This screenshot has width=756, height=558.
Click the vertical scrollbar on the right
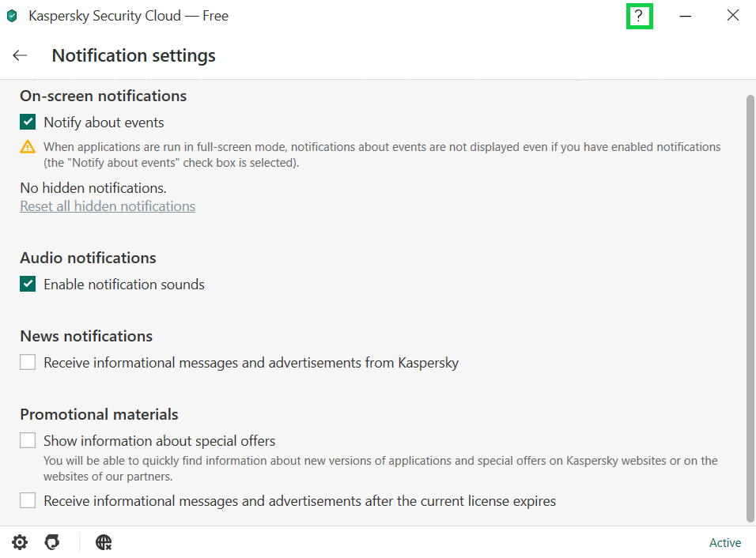tap(750, 308)
